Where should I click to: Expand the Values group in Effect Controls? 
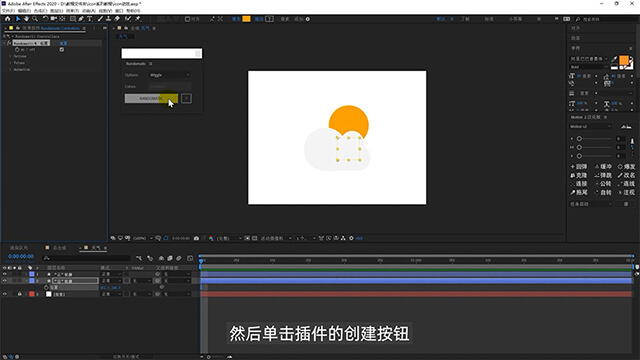[10, 63]
